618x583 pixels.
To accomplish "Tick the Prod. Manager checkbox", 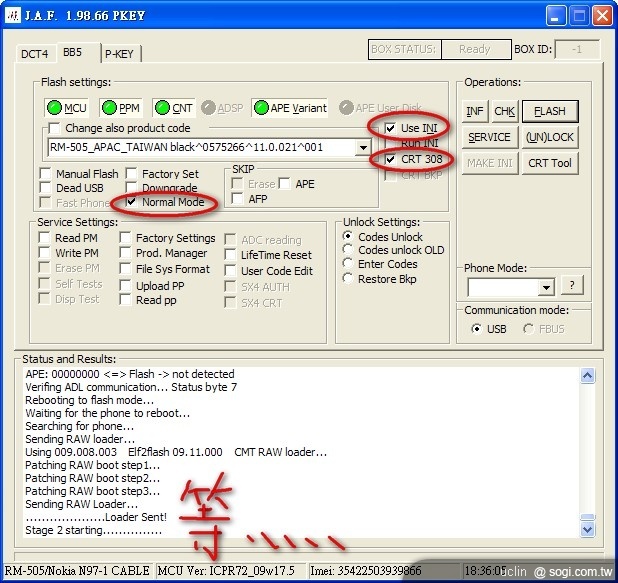I will point(125,253).
